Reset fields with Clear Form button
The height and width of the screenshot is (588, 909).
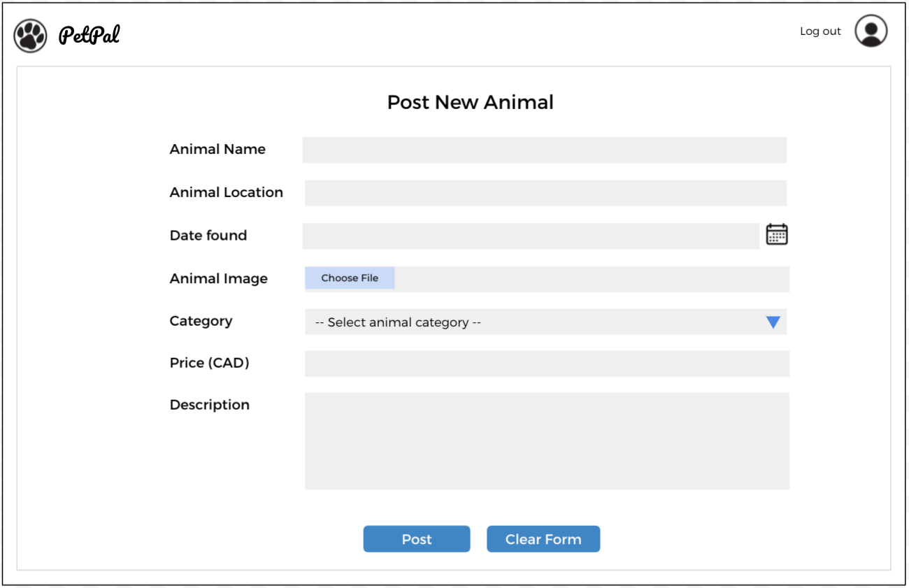coord(543,539)
